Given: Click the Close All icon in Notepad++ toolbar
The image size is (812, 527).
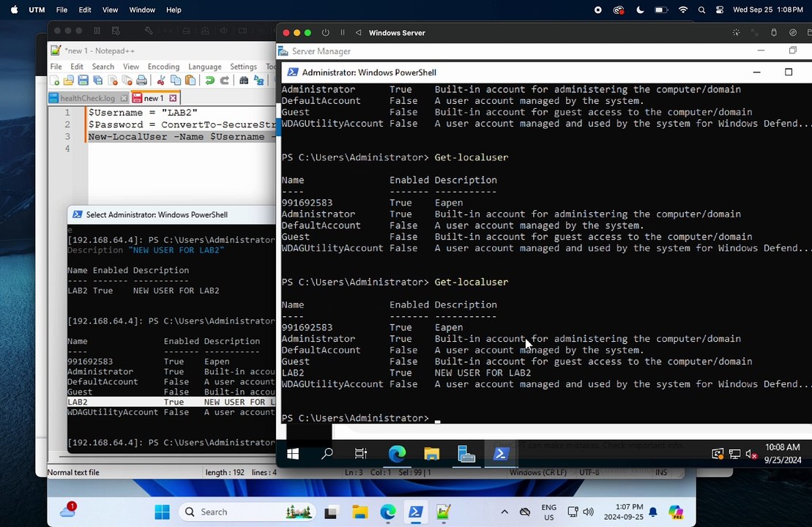Looking at the screenshot, I should (x=127, y=81).
